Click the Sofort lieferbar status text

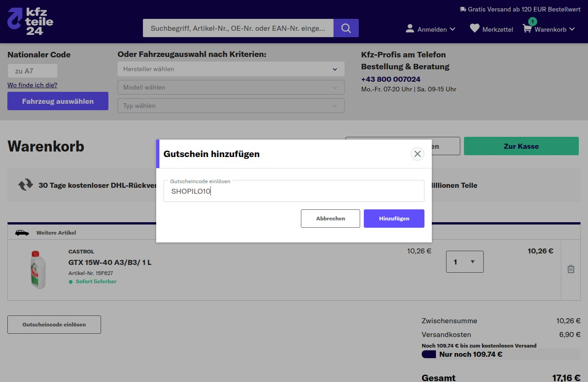[x=96, y=281]
